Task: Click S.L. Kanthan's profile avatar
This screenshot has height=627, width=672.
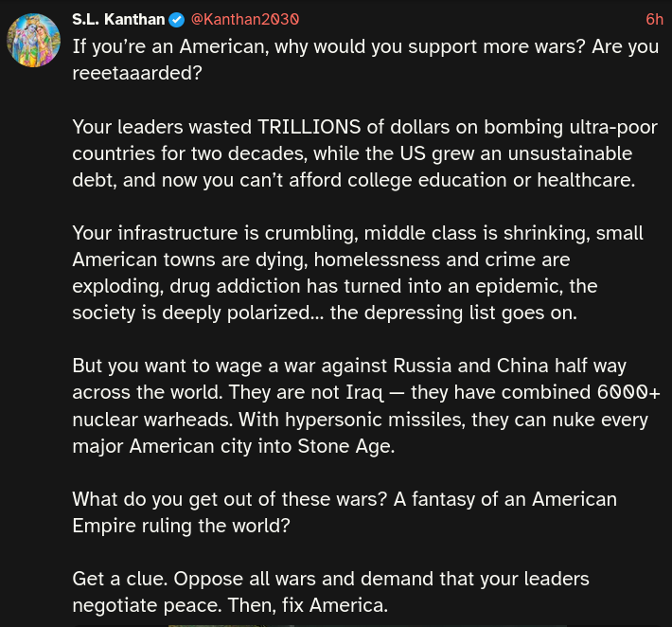Action: click(35, 41)
